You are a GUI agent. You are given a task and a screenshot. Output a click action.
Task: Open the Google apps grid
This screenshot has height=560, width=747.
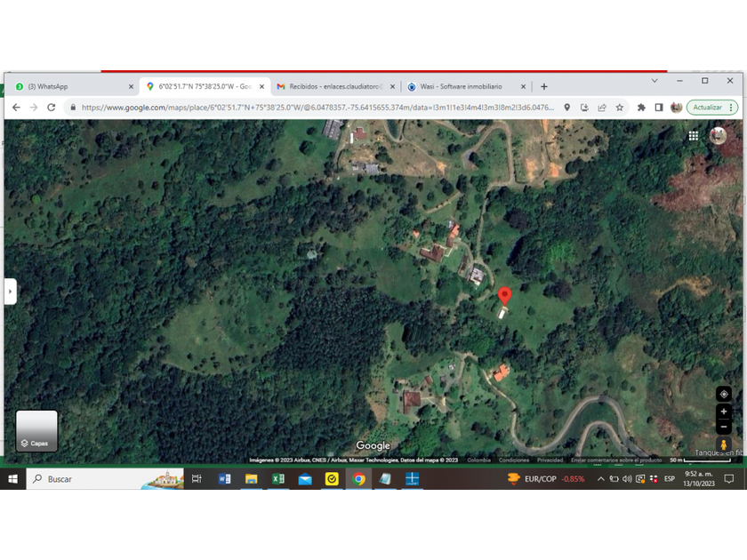693,136
